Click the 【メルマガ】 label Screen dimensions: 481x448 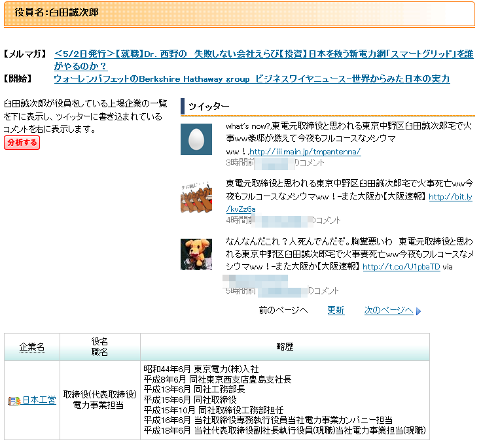click(x=25, y=54)
